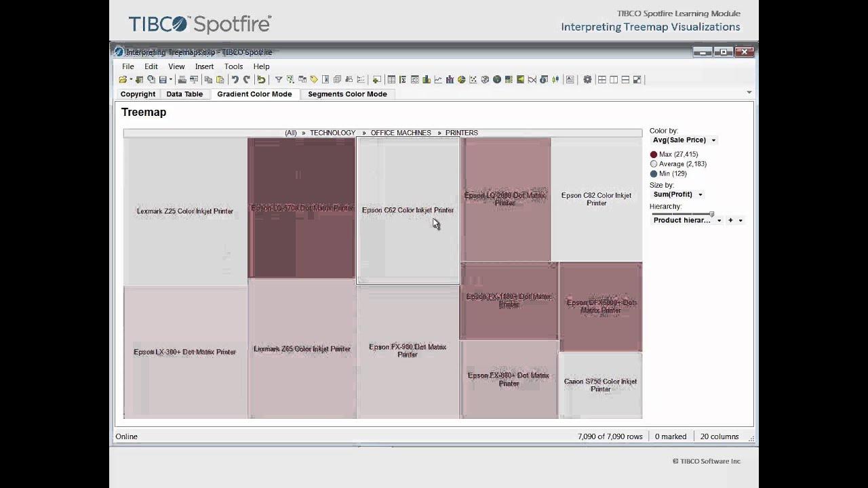The image size is (868, 488).
Task: Select the Gradient Color Mode tab
Action: [254, 94]
